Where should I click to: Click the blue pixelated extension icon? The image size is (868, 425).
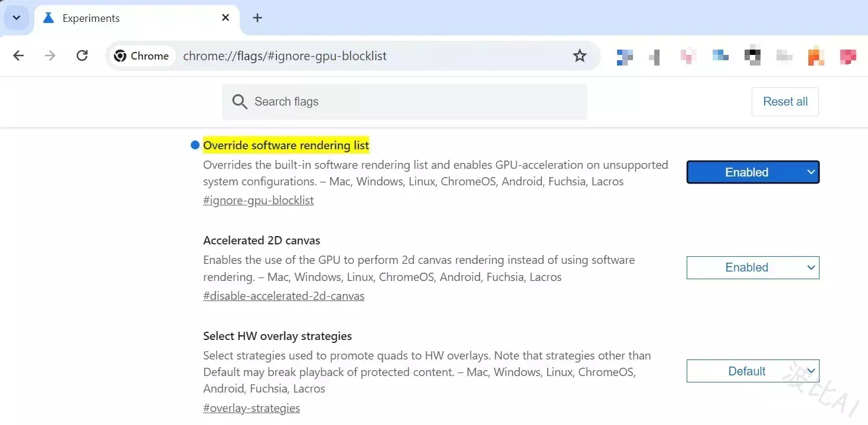click(625, 56)
